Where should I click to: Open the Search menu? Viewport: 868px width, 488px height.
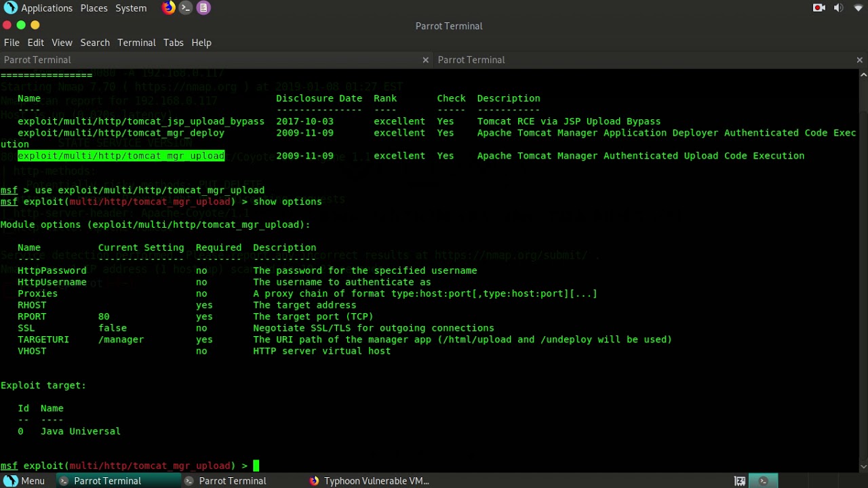pyautogui.click(x=95, y=42)
